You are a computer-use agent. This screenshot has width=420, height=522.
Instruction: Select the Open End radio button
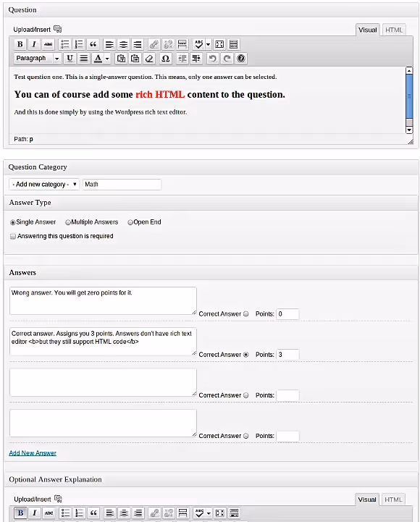(130, 222)
